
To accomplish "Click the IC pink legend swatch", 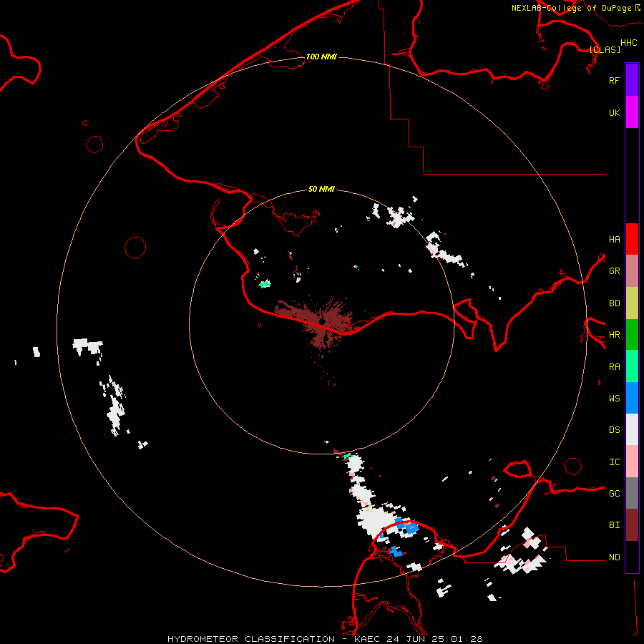I will (632, 462).
